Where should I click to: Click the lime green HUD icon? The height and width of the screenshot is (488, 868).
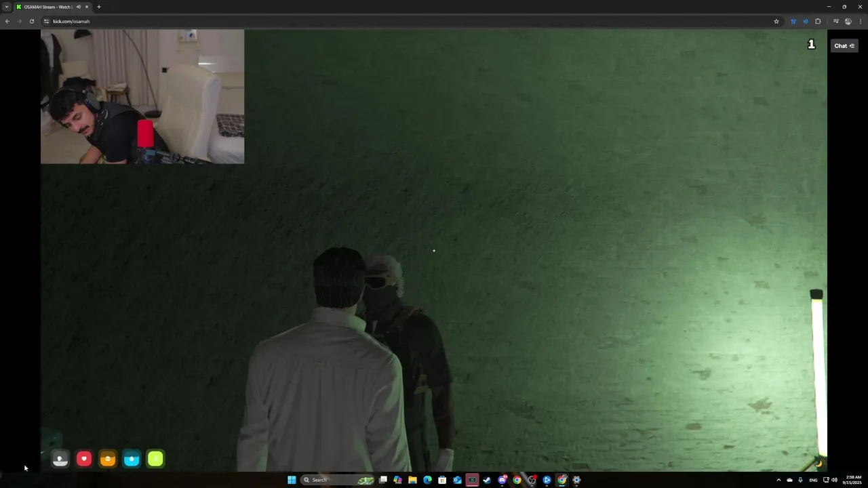pyautogui.click(x=155, y=459)
